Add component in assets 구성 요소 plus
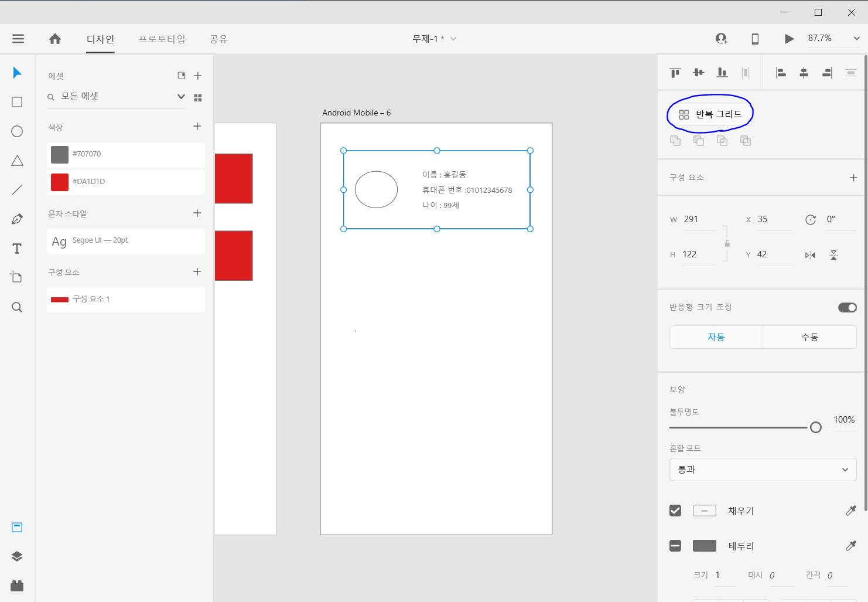Screen dimensions: 868x602 [197, 272]
